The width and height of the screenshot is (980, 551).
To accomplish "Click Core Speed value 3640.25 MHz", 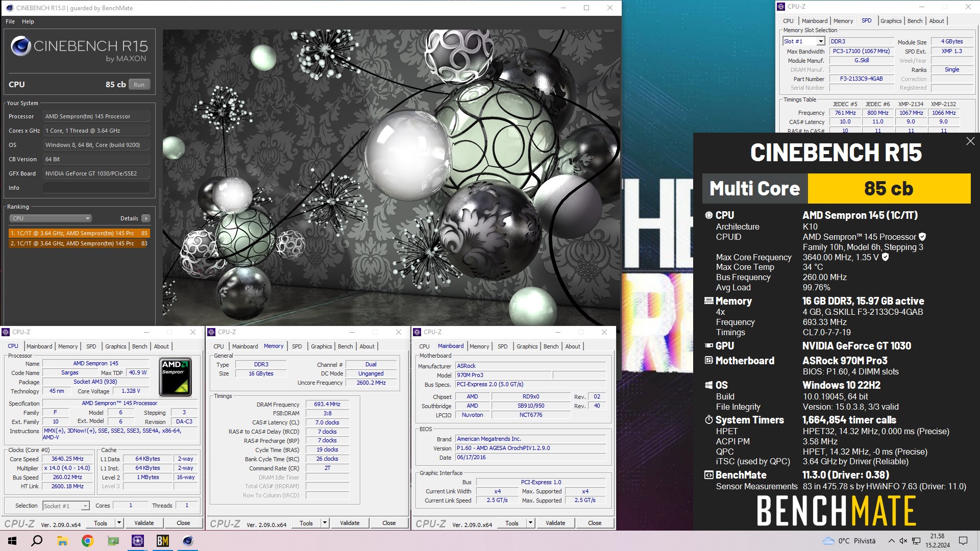I will coord(67,459).
